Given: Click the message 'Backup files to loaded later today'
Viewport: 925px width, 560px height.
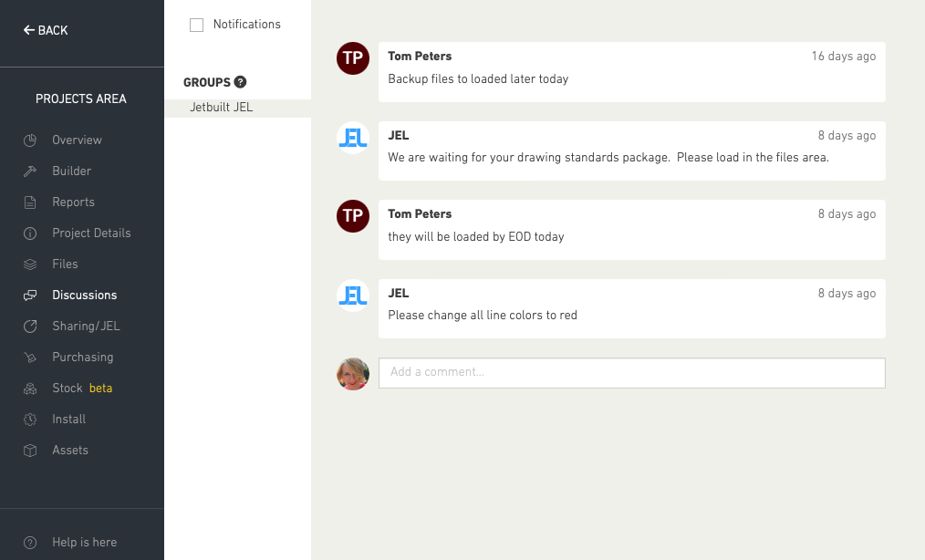Looking at the screenshot, I should pyautogui.click(x=478, y=79).
